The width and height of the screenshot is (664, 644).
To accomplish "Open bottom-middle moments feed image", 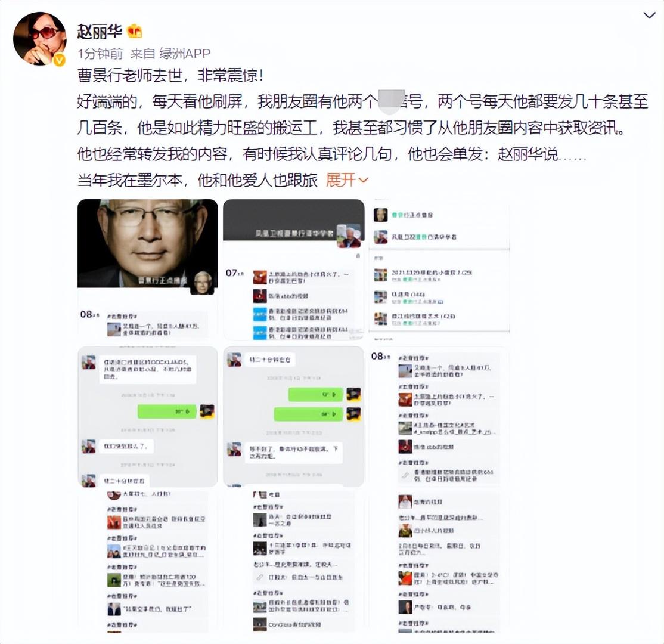I will (293, 563).
